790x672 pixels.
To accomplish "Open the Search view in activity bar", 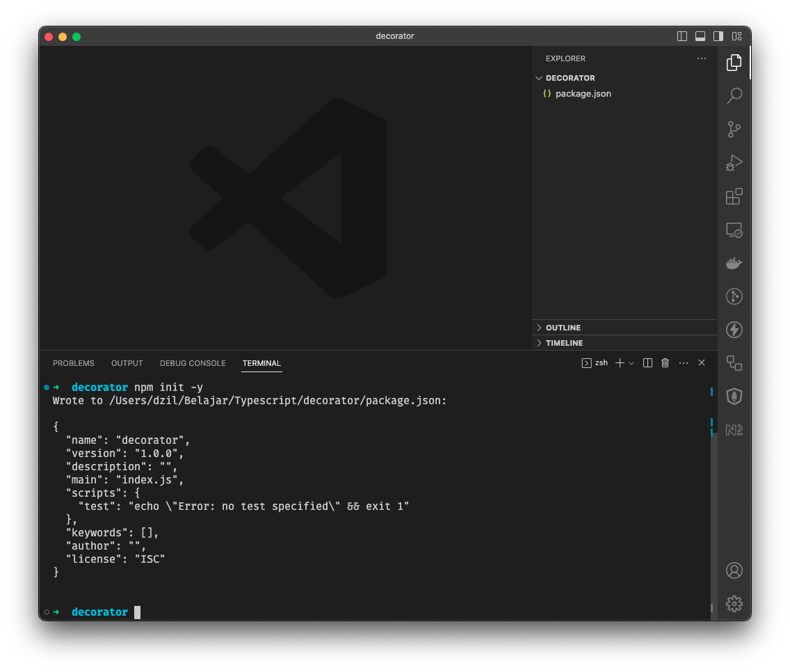I will [734, 96].
